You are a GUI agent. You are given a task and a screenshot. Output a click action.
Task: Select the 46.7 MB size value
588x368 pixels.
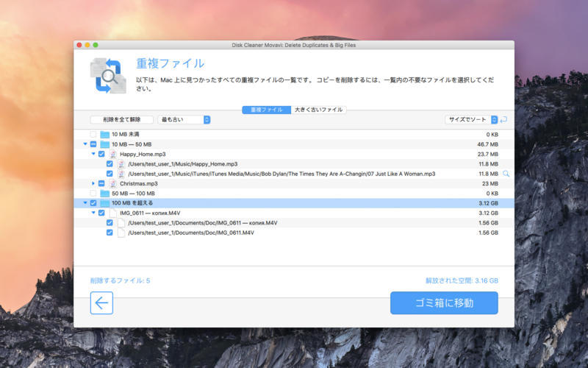[487, 144]
